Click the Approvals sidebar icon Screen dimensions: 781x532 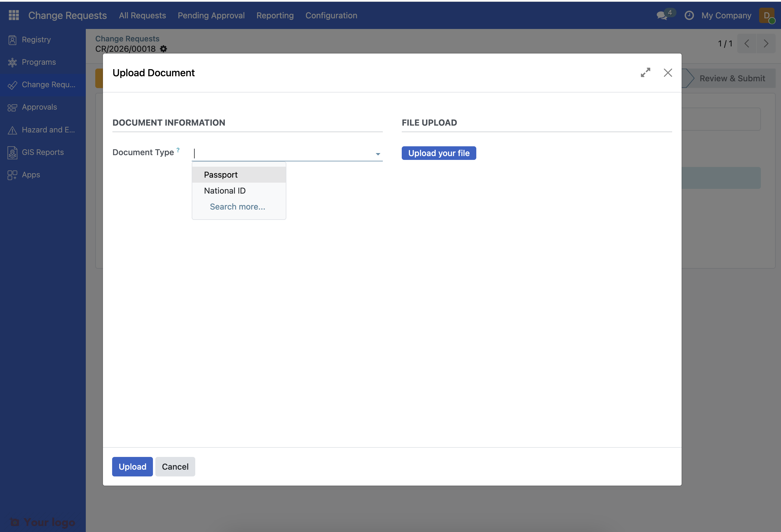pos(12,107)
